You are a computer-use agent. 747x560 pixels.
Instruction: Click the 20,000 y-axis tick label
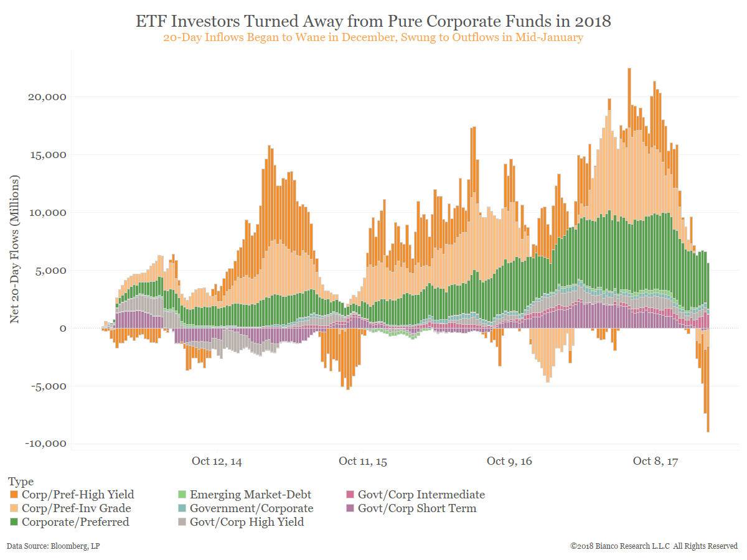click(x=46, y=97)
